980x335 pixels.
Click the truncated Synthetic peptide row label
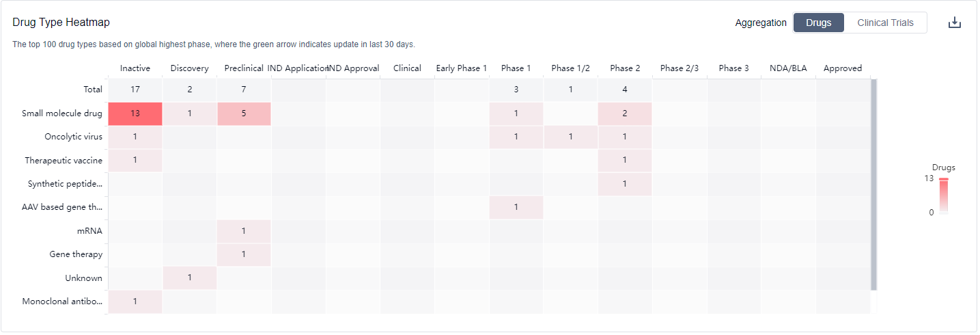[x=65, y=184]
